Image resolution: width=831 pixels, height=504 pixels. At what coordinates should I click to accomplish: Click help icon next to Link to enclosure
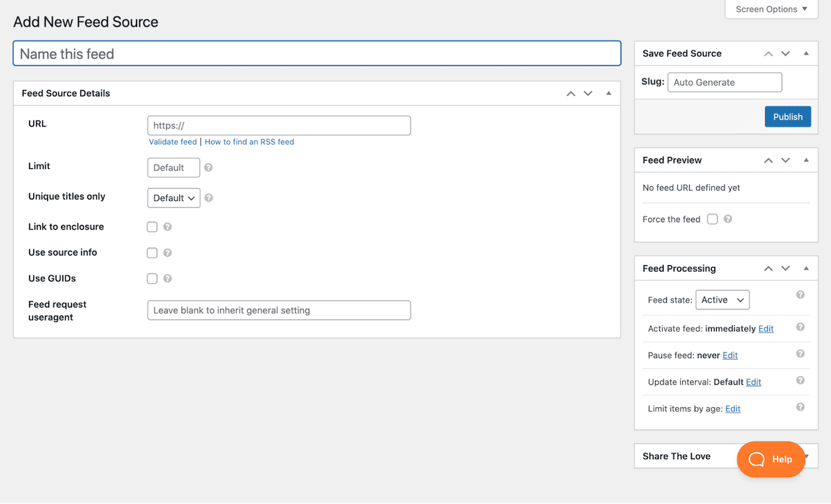pyautogui.click(x=167, y=227)
